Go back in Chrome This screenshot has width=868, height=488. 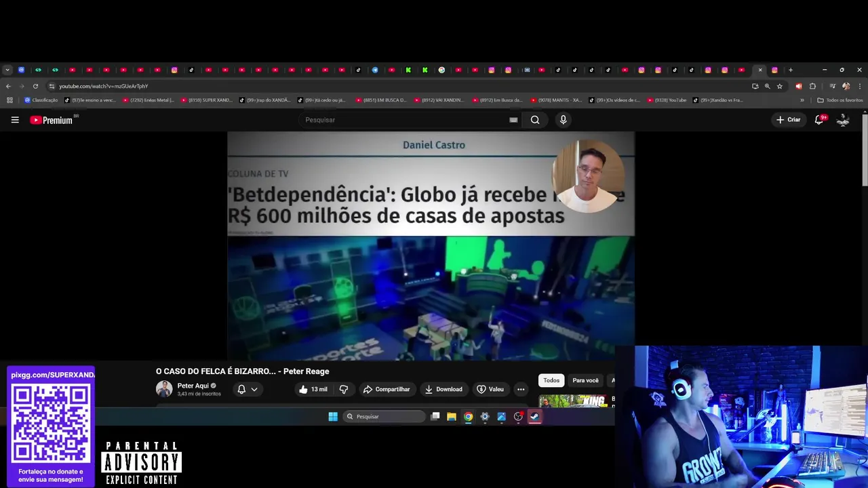tap(8, 86)
